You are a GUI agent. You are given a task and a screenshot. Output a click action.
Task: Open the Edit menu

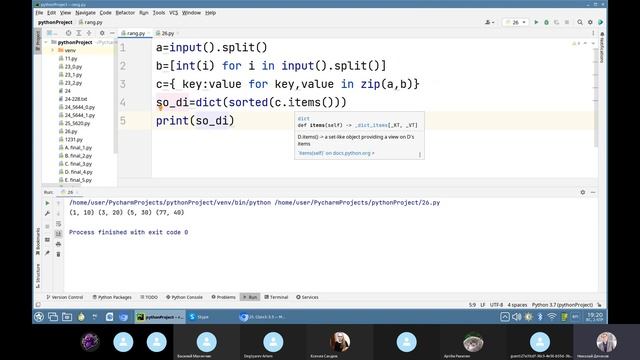(51, 13)
